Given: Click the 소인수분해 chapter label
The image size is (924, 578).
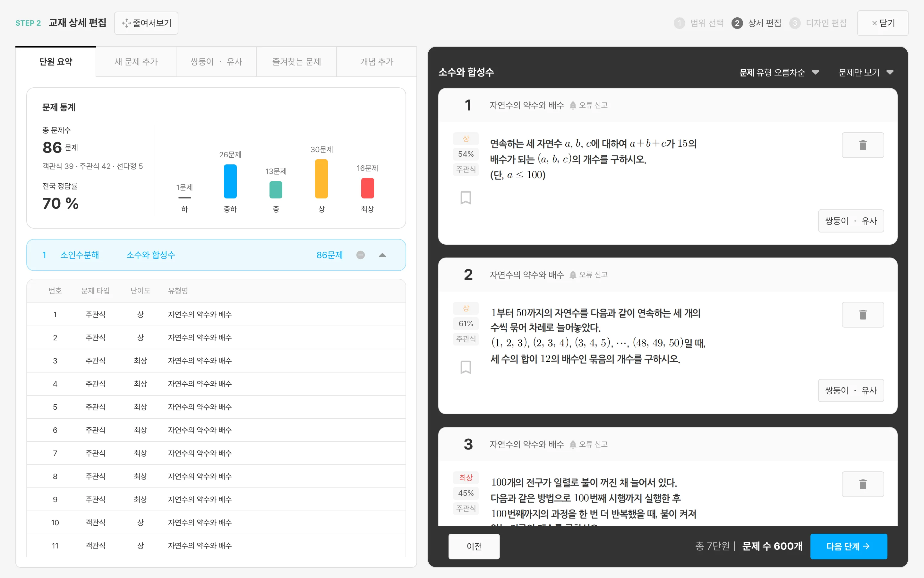Looking at the screenshot, I should 80,255.
